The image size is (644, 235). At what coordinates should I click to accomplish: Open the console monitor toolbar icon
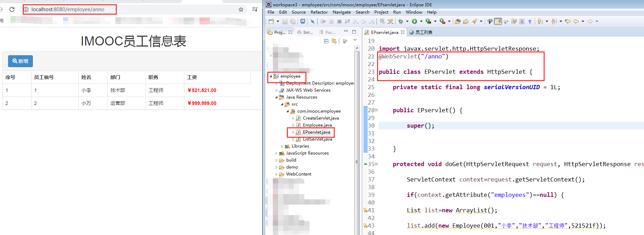coord(303,21)
